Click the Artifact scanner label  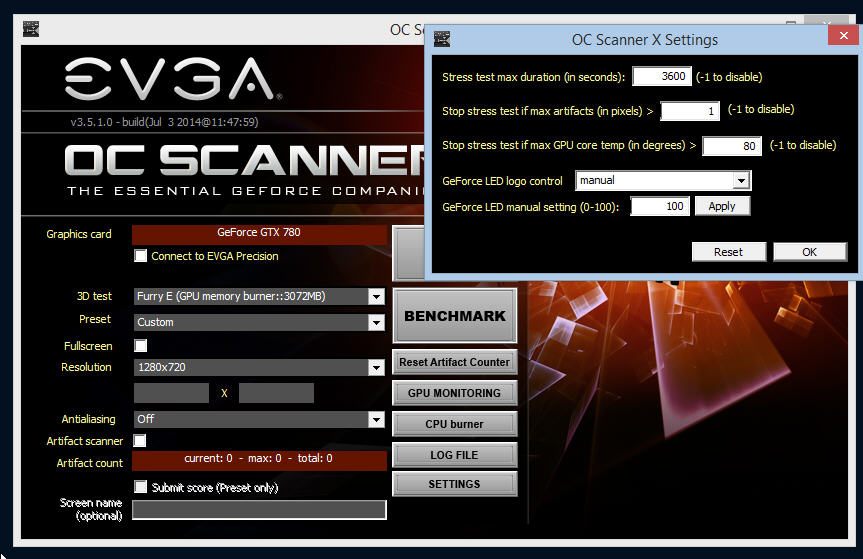tap(85, 441)
